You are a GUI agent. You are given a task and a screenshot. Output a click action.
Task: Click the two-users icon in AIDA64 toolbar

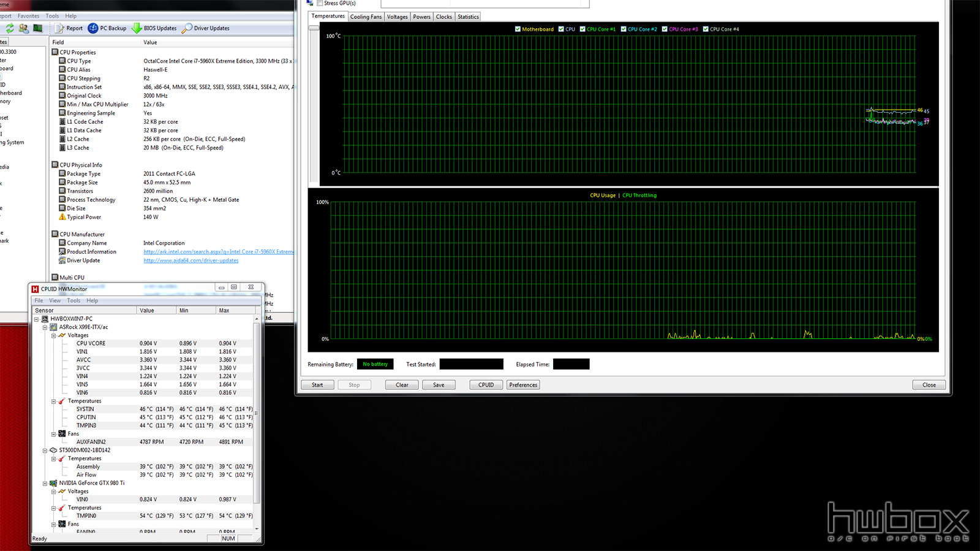click(x=23, y=28)
